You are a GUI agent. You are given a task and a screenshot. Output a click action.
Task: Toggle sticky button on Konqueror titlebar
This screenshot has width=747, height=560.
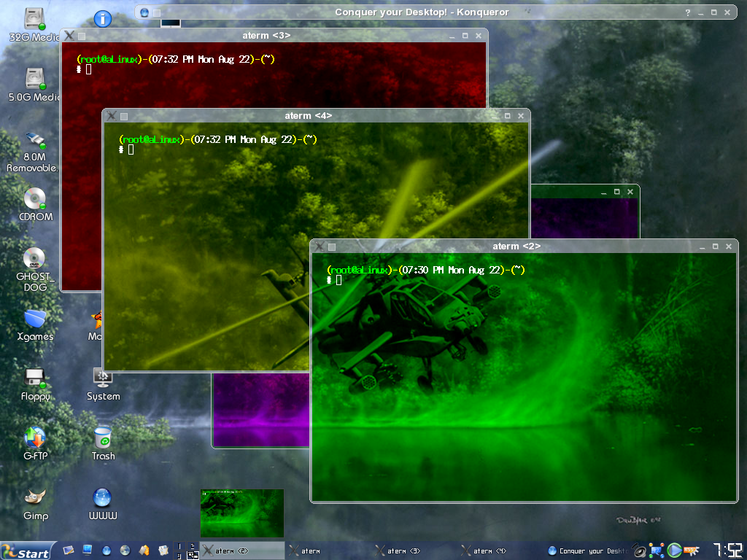tap(157, 13)
